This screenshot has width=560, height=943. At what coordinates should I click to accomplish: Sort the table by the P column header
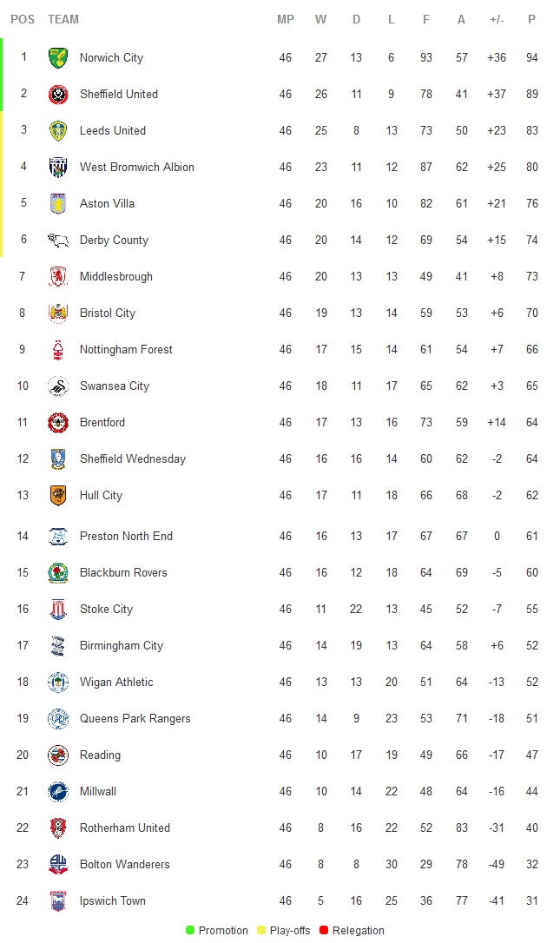531,19
